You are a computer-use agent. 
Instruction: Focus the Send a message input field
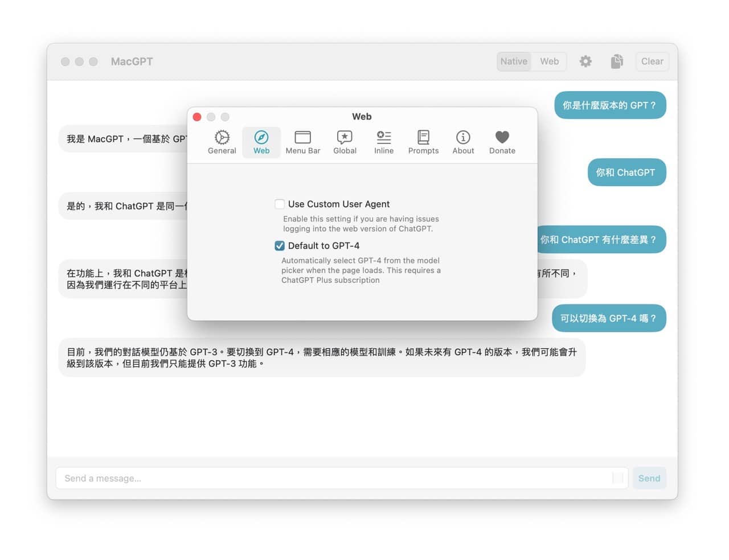point(342,478)
